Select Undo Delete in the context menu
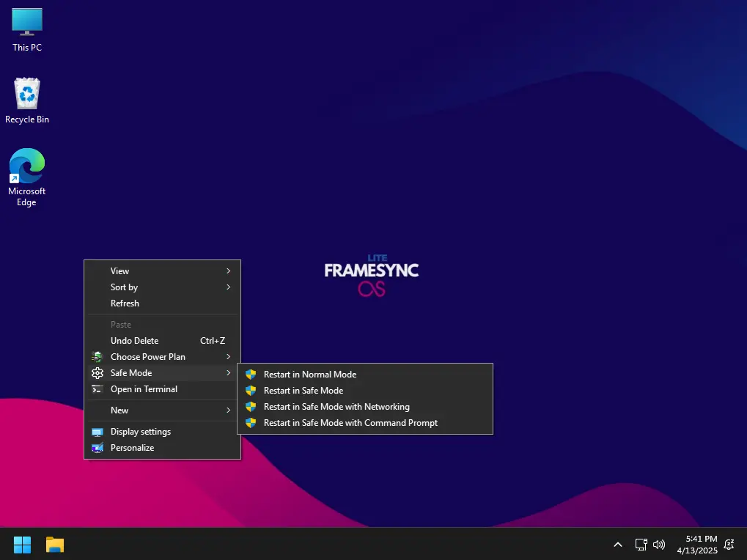This screenshot has width=747, height=560. [163, 341]
